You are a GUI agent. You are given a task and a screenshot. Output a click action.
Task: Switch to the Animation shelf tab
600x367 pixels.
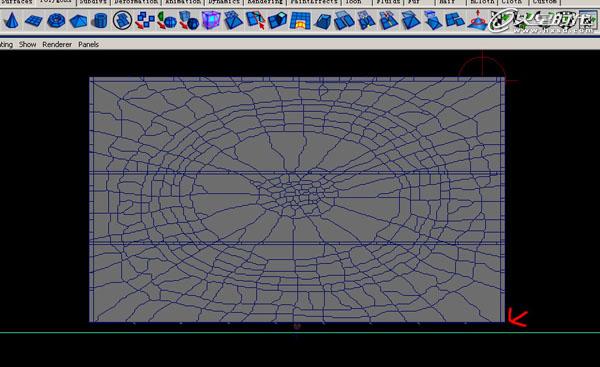tap(183, 2)
